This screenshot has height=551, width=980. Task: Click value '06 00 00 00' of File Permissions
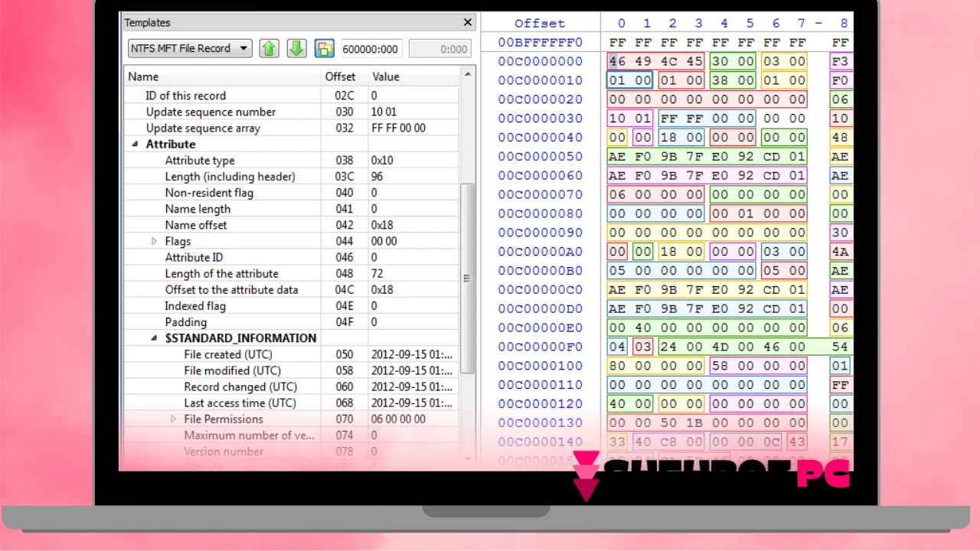point(398,419)
